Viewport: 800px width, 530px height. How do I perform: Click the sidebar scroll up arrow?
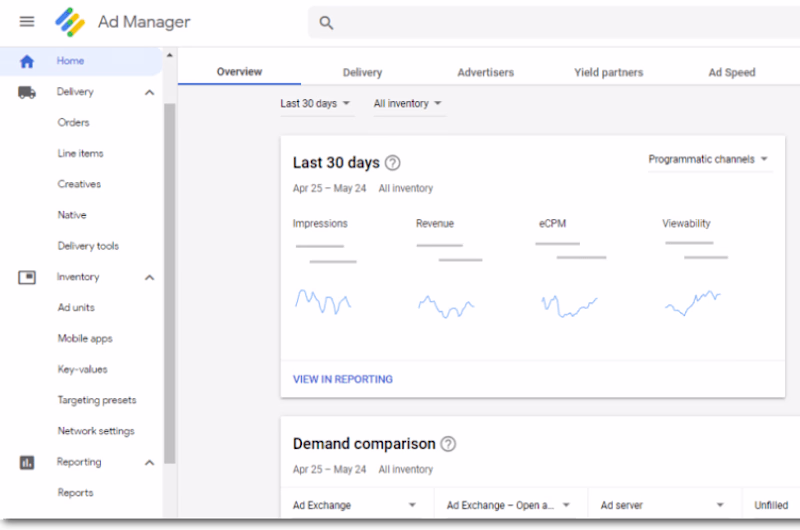(170, 55)
